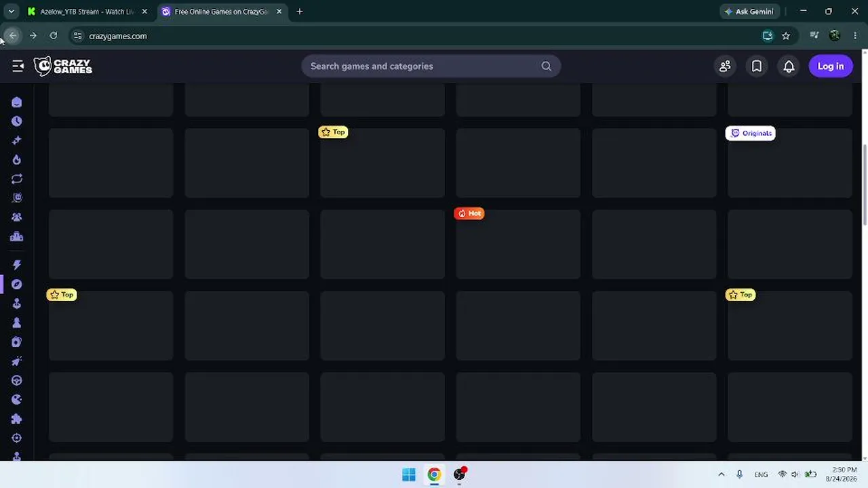Click the Log in button
The height and width of the screenshot is (488, 868).
click(831, 66)
